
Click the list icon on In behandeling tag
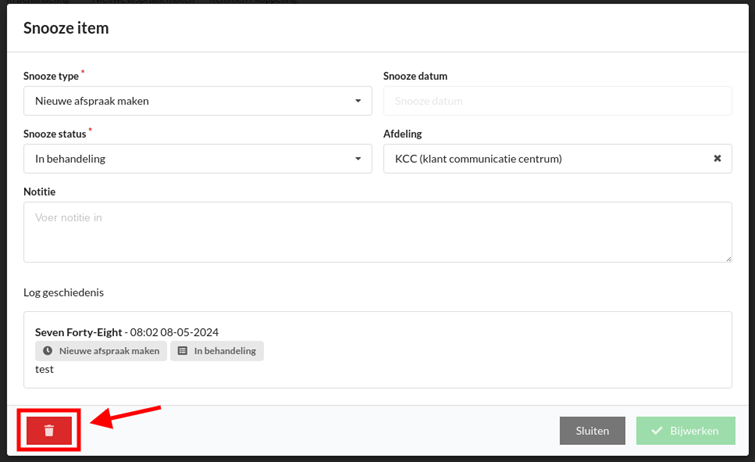(x=182, y=351)
